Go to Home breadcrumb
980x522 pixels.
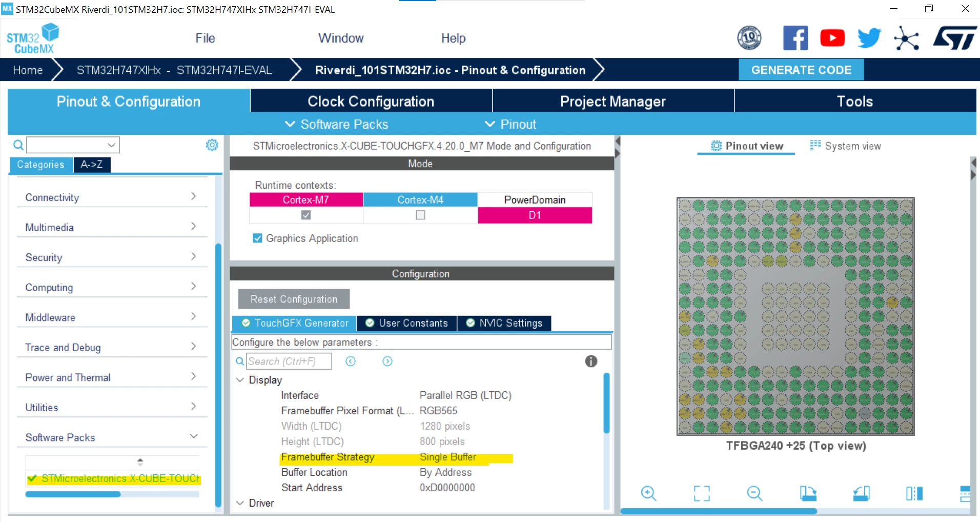[x=28, y=70]
